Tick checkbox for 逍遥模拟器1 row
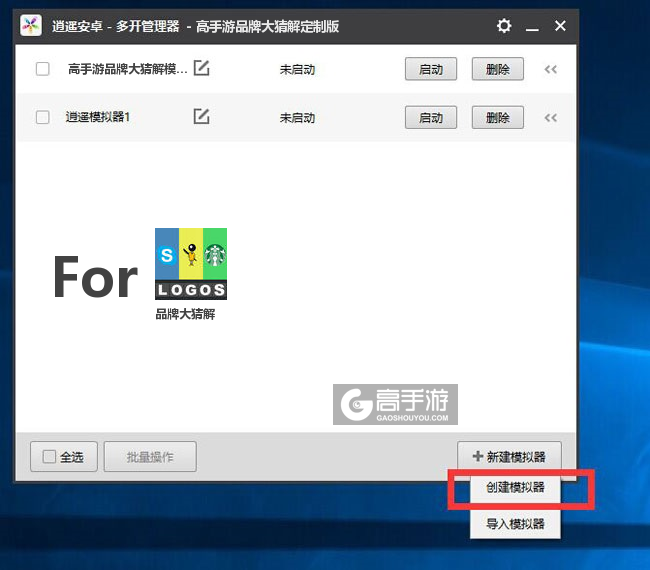Viewport: 650px width, 570px height. 43,117
